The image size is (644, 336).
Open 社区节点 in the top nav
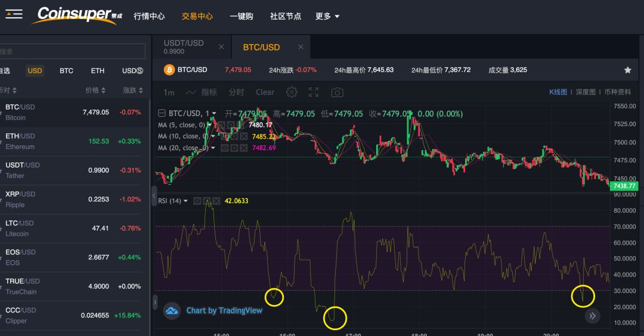click(x=286, y=17)
